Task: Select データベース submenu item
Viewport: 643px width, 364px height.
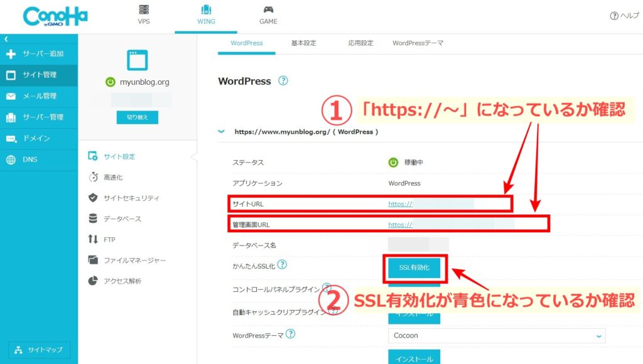Action: [x=122, y=219]
